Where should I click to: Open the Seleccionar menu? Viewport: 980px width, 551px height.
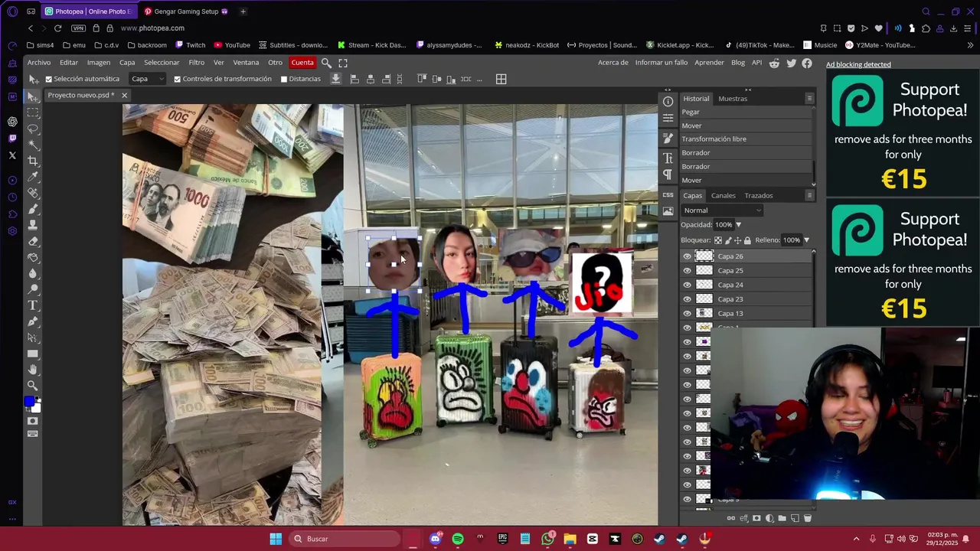coord(162,63)
